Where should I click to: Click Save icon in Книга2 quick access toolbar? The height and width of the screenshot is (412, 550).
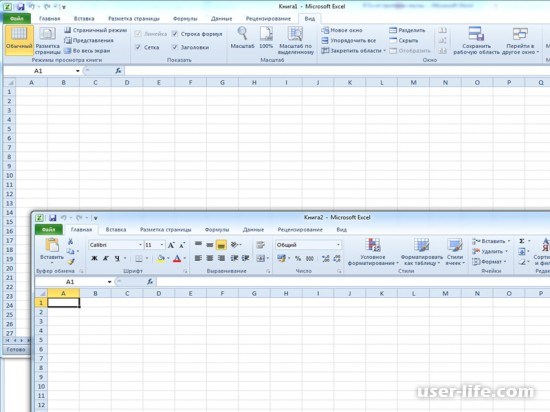coord(52,218)
